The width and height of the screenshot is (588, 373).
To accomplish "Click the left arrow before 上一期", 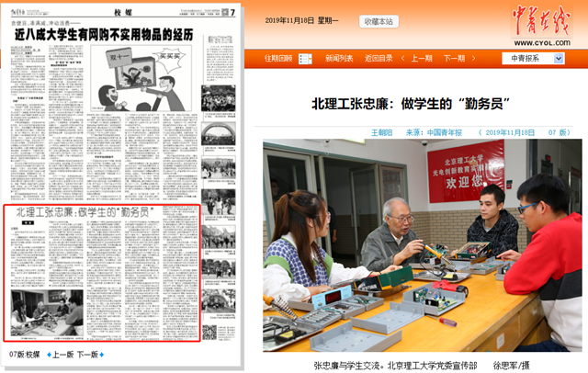I will [401, 58].
